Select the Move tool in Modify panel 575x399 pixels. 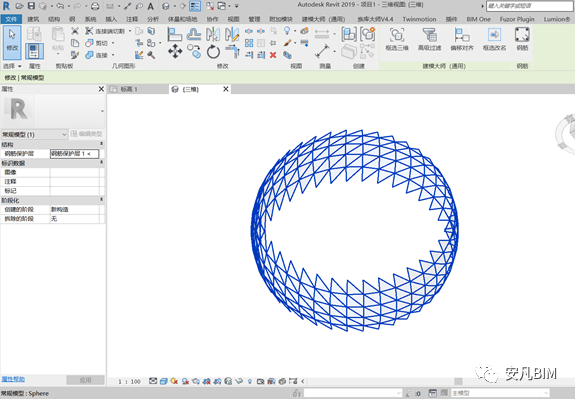[175, 51]
